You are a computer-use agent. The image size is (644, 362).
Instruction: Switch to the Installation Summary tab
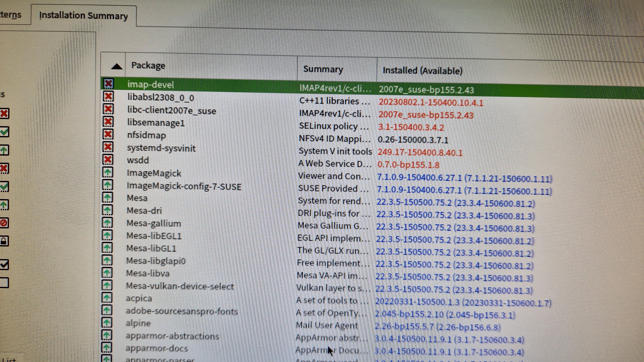[x=83, y=16]
